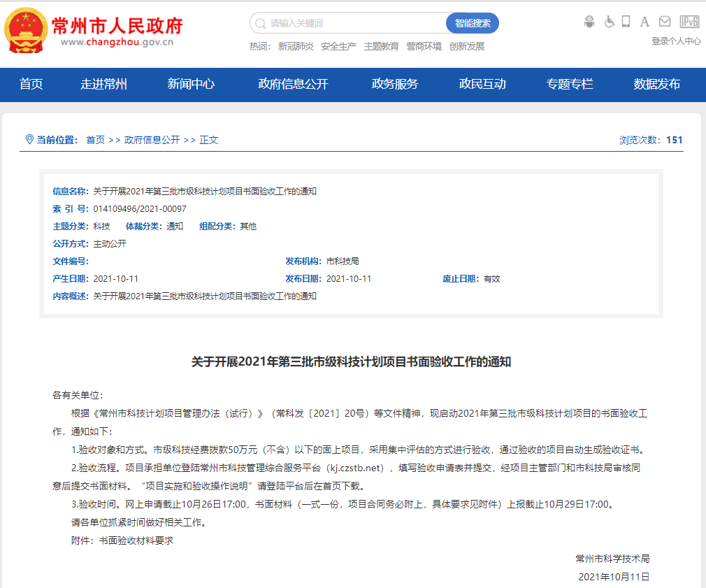Screen dimensions: 706x588
Task: Click the font size 'A' icon
Action: click(x=644, y=21)
